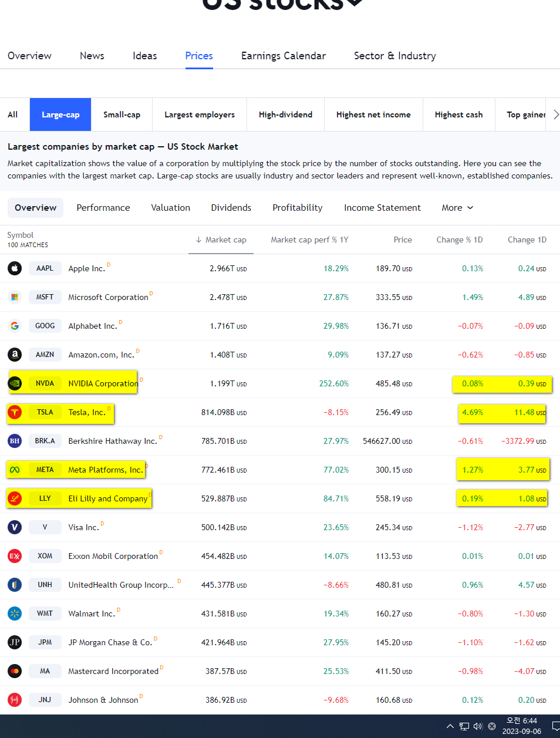The height and width of the screenshot is (738, 560).
Task: Click the Microsoft logo icon
Action: point(15,297)
